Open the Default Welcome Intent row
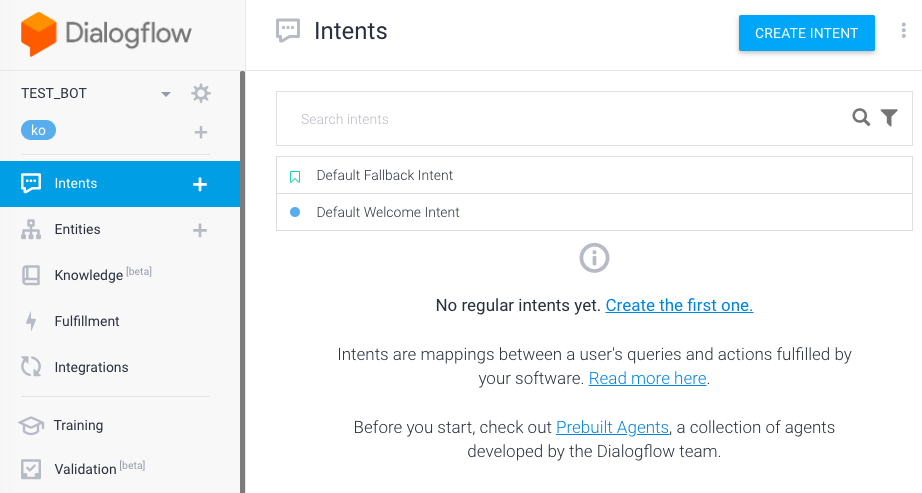 click(594, 212)
